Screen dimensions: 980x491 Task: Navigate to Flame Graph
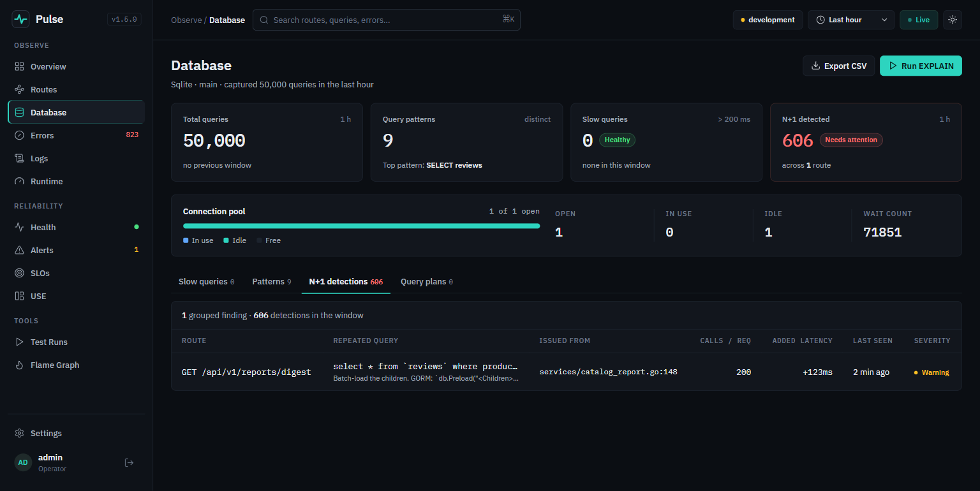tap(76, 365)
